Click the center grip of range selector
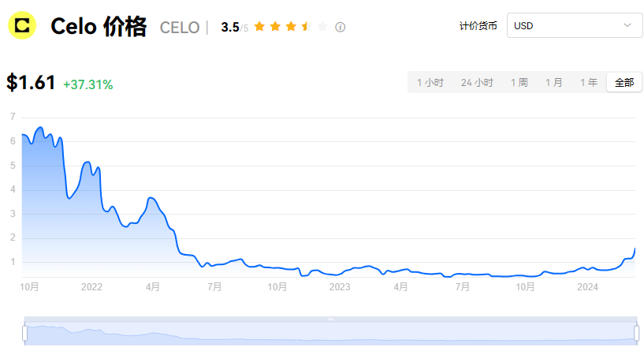The image size is (644, 355). click(x=330, y=319)
